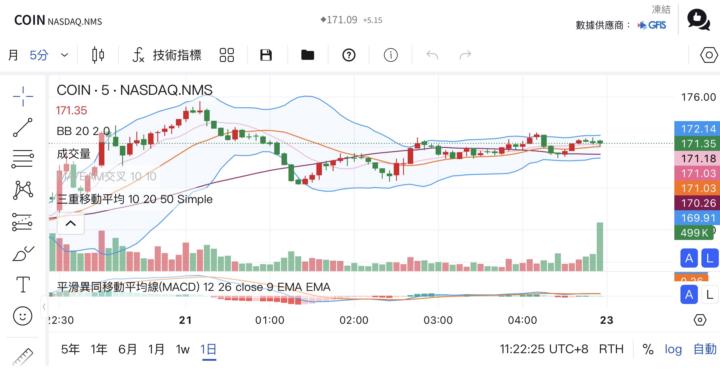Select the BB 20 2 0 indicator legend

coord(83,131)
